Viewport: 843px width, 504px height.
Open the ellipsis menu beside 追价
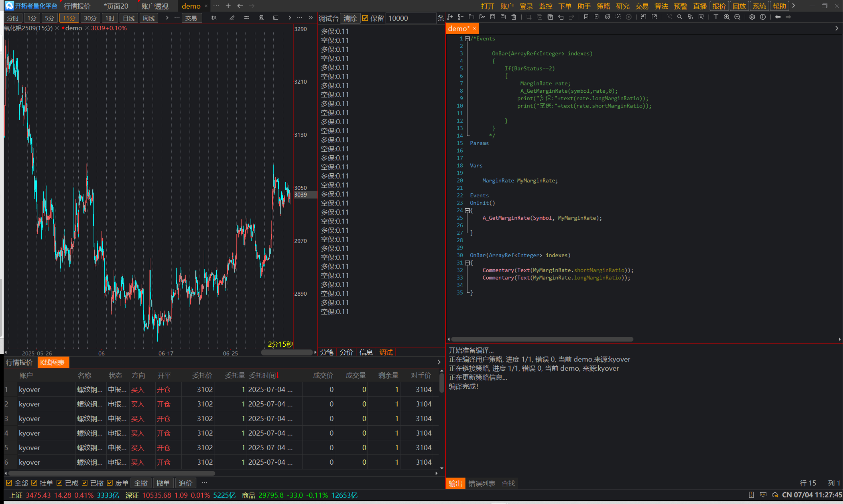pos(204,483)
